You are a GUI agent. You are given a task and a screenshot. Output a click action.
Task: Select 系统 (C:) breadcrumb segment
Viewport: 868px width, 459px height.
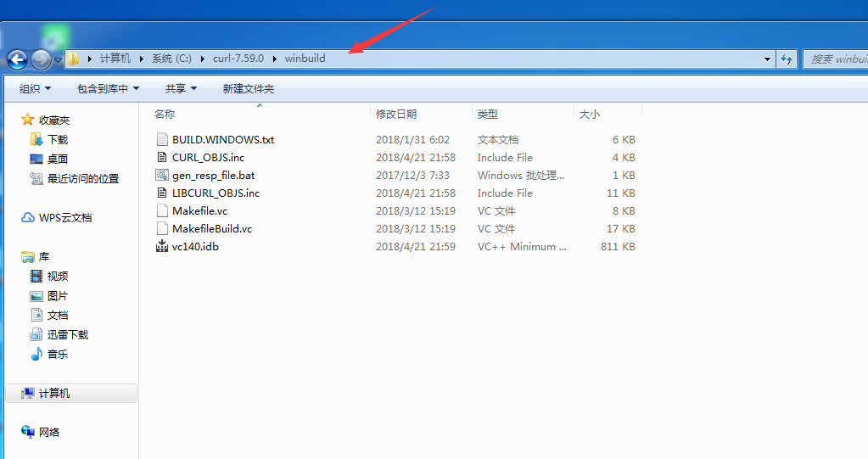[x=171, y=59]
